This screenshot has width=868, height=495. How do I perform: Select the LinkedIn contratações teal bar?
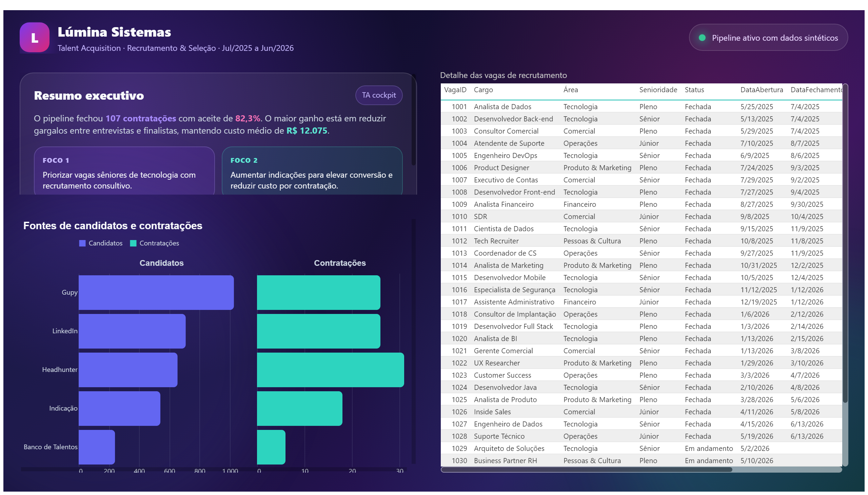[x=318, y=331]
